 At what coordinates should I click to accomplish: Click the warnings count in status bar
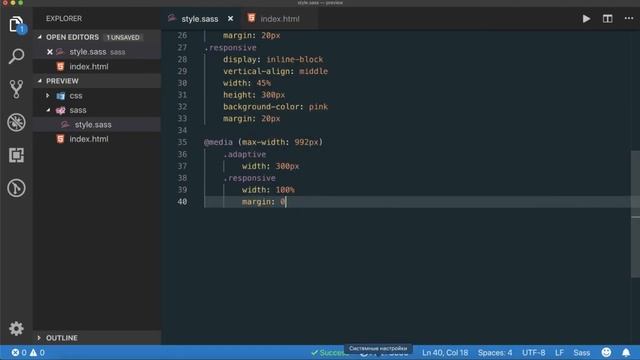(37, 352)
